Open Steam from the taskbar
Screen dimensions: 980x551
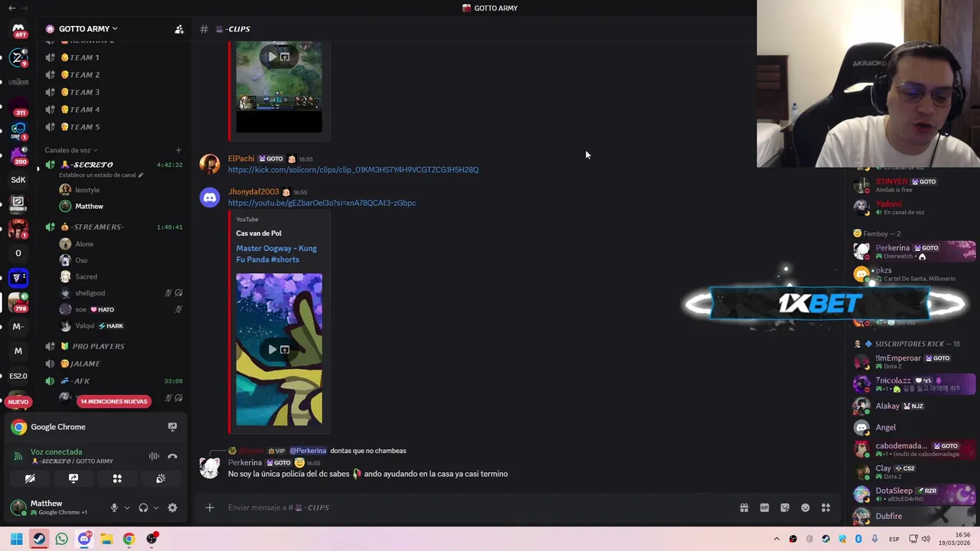pyautogui.click(x=39, y=539)
